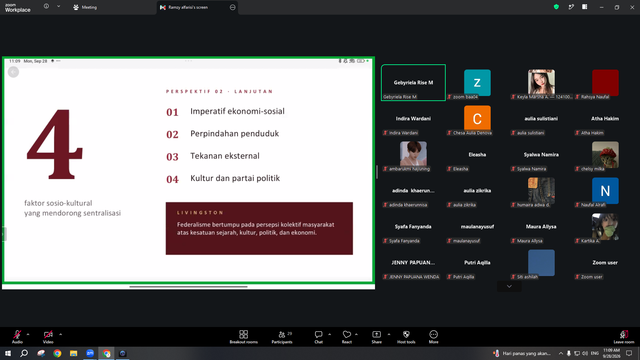Open the Windows Start menu
The height and width of the screenshot is (360, 640).
(x=8, y=353)
